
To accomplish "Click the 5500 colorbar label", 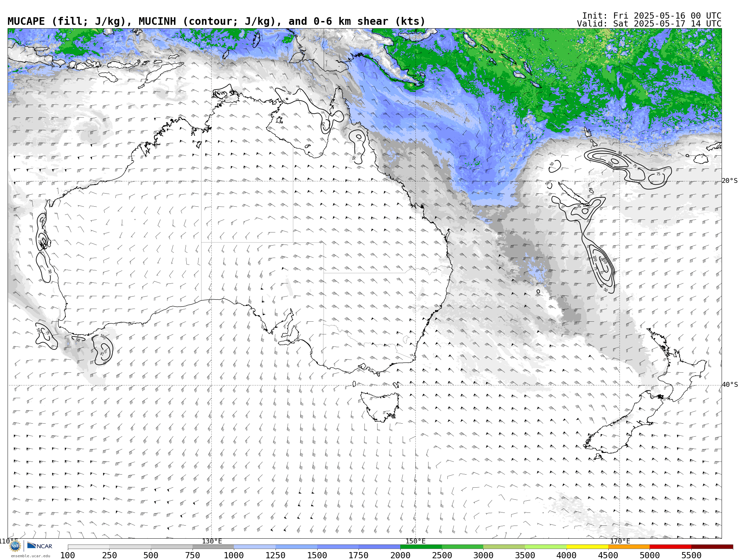I will 691,555.
